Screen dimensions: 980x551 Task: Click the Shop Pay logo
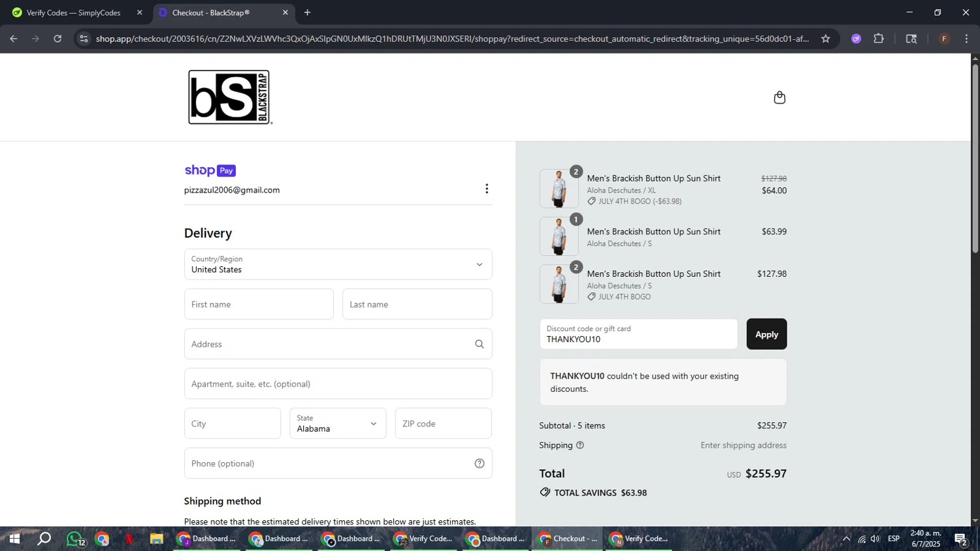coord(210,170)
